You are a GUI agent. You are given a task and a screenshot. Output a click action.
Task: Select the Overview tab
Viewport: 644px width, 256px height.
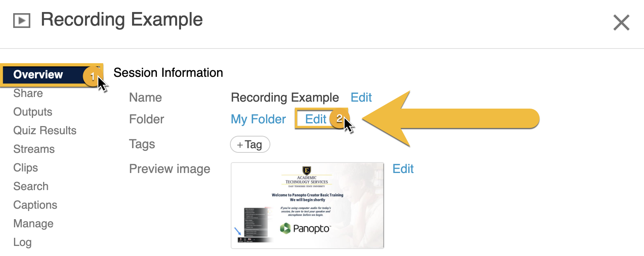[x=38, y=74]
